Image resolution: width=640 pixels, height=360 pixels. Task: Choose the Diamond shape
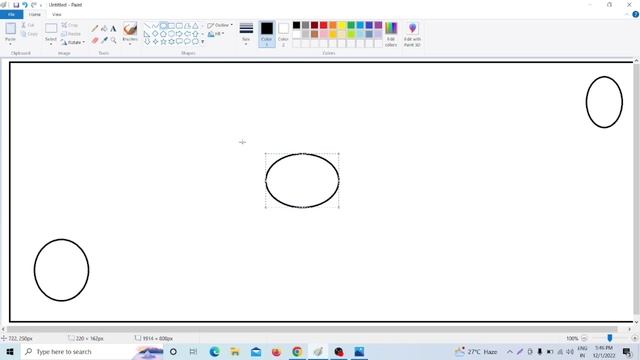coord(155,34)
